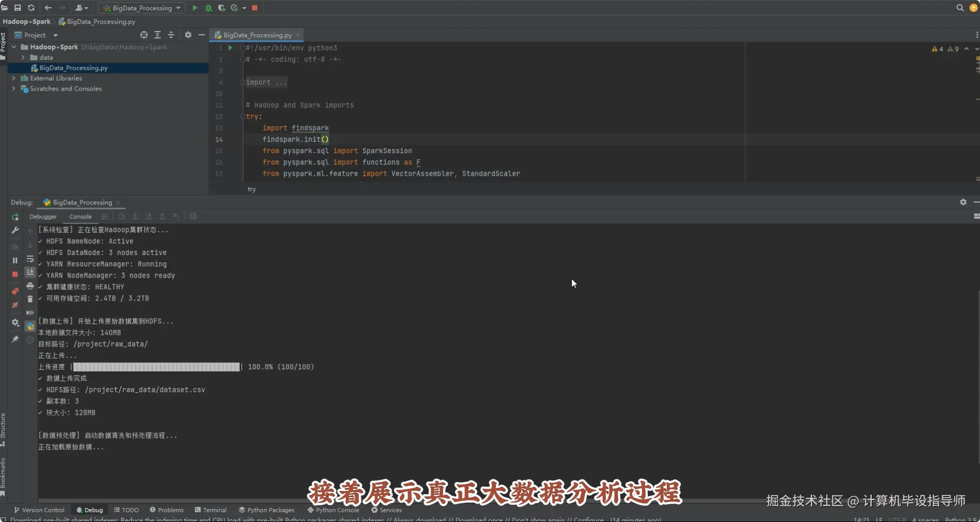Expand the data folder
Viewport: 980px width, 522px height.
[x=23, y=57]
